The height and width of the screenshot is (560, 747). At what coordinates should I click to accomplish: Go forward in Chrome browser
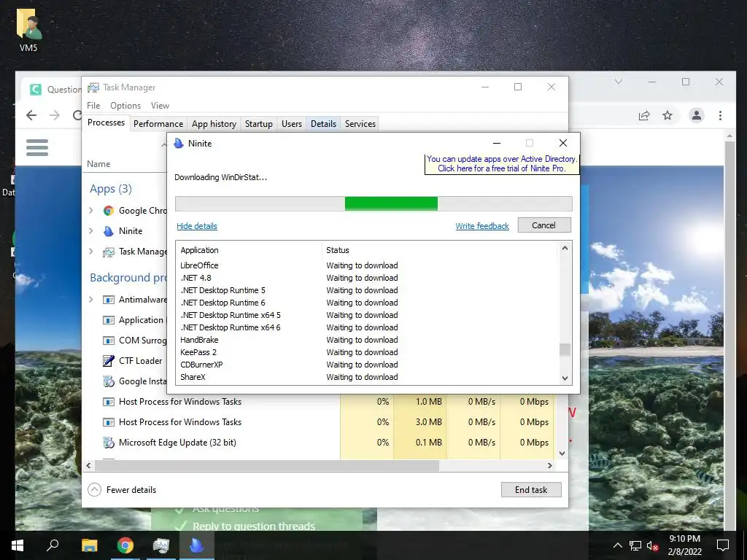pos(55,115)
